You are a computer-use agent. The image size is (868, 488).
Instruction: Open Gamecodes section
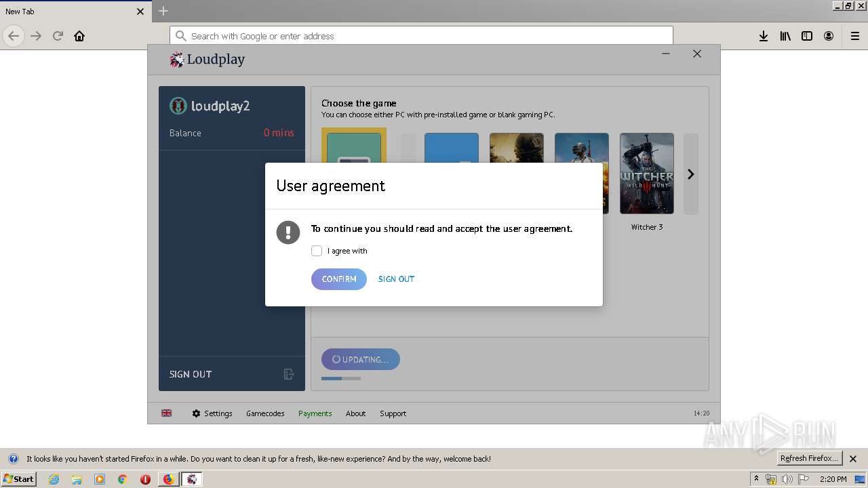pyautogui.click(x=265, y=413)
